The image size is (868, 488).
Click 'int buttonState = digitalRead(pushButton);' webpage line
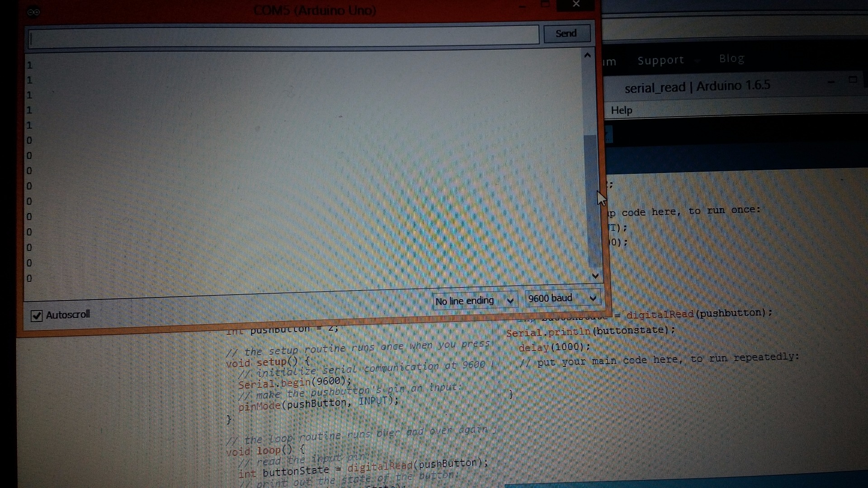click(363, 468)
